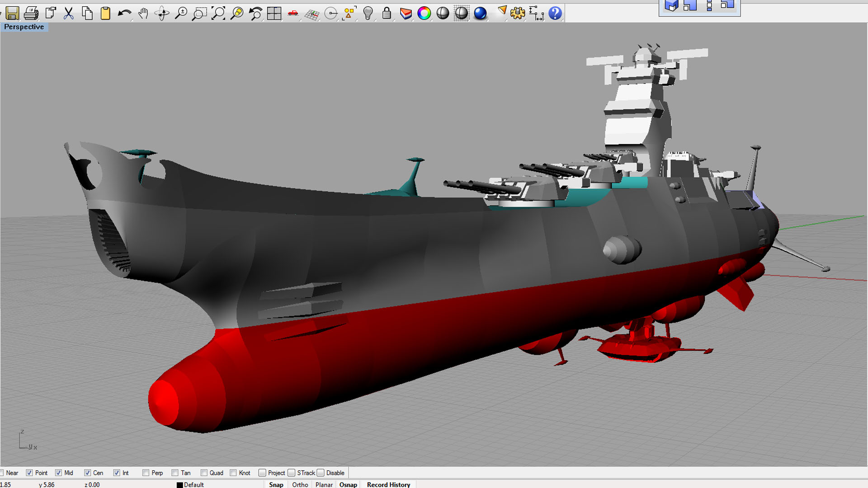The width and height of the screenshot is (868, 488).
Task: Click the Cut scissors icon
Action: click(69, 13)
